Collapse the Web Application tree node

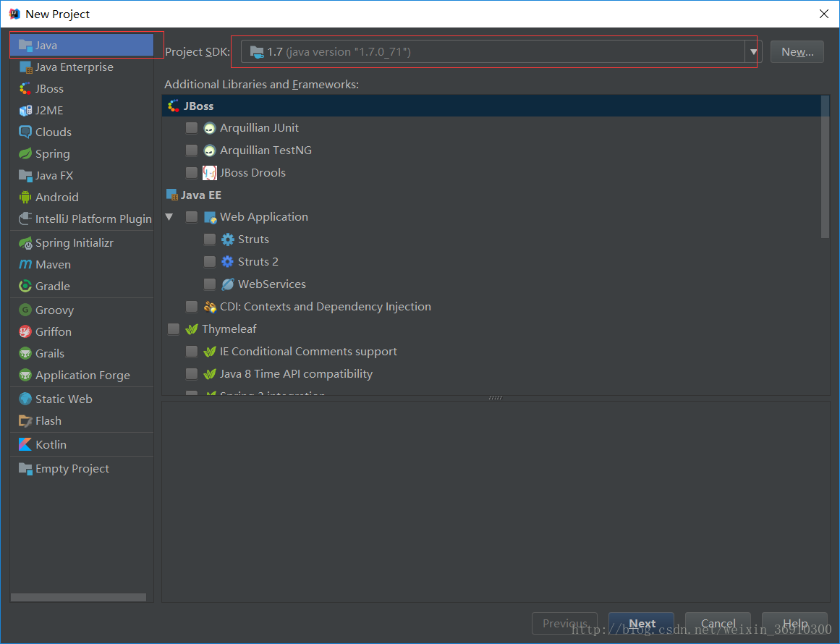[169, 217]
